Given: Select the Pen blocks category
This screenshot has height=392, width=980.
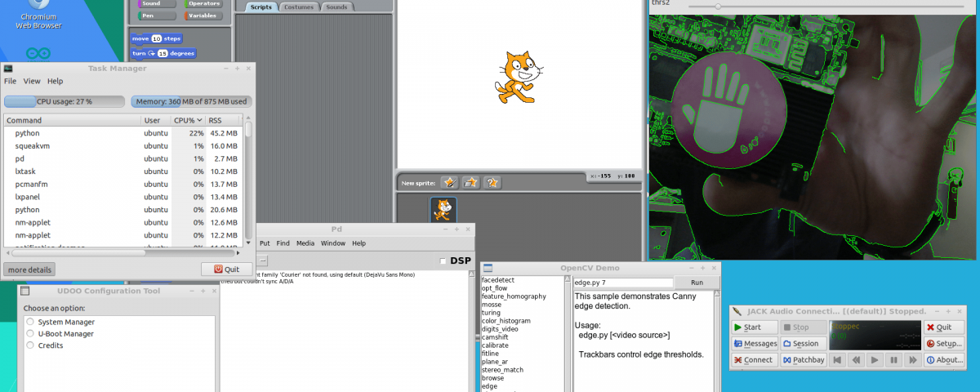Looking at the screenshot, I should pos(155,15).
